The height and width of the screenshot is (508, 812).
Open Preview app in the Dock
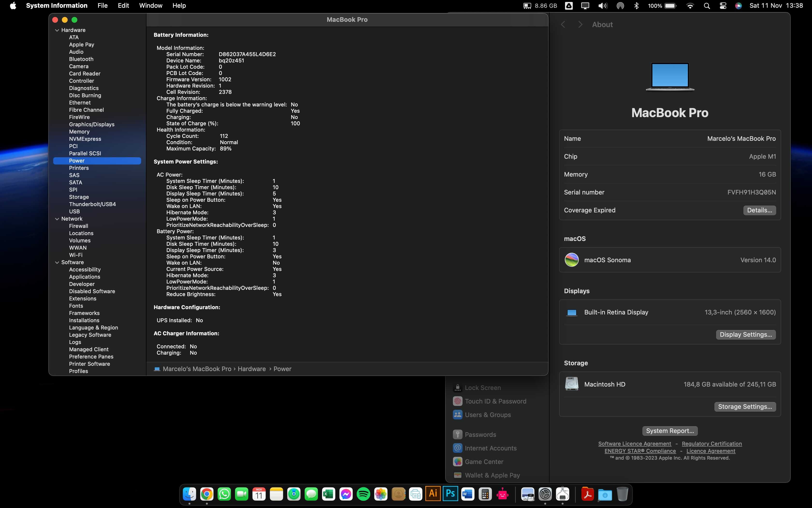point(528,494)
